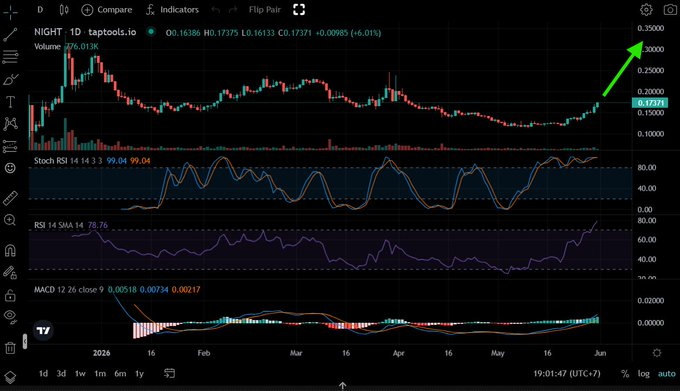Take a chart snapshot with the camera
The height and width of the screenshot is (391, 680).
670,10
